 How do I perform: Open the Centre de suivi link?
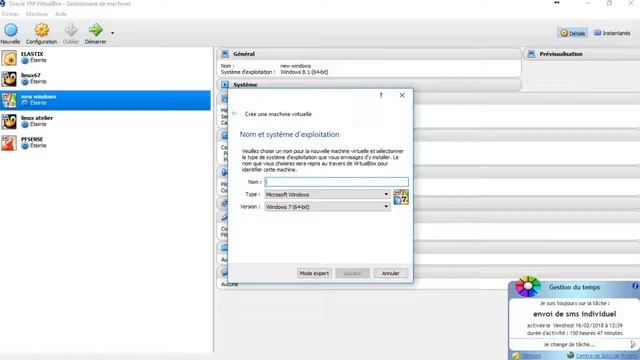[607, 356]
